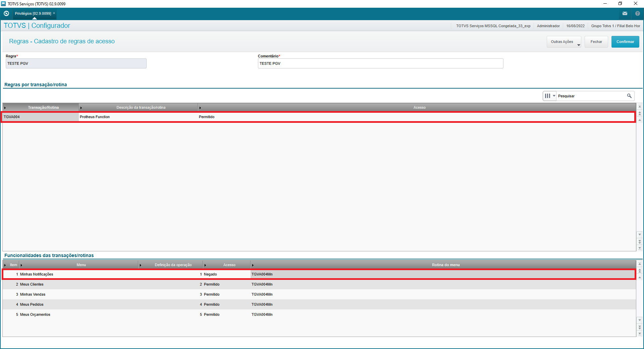Expand the Acesso header arrow in upper grid
This screenshot has width=644, height=349.
pos(200,108)
